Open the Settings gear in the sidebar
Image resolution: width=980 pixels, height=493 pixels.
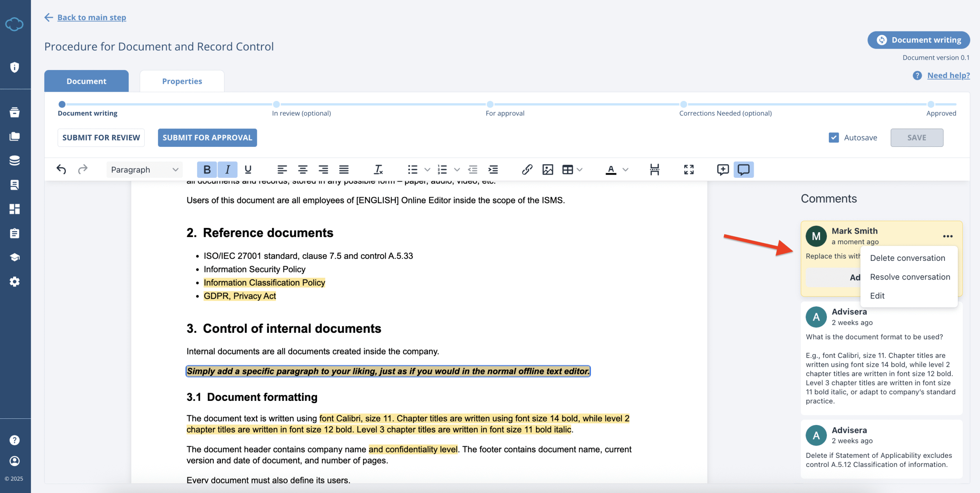pos(15,282)
